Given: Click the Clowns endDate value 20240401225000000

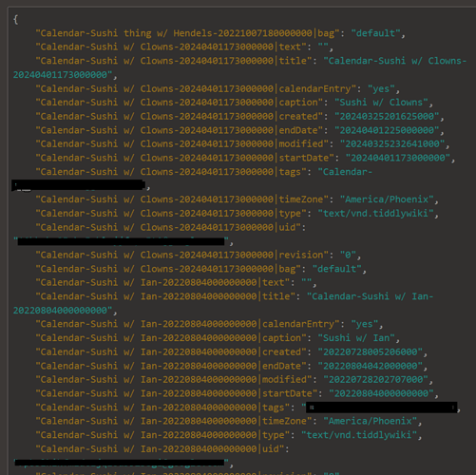Looking at the screenshot, I should (387, 130).
